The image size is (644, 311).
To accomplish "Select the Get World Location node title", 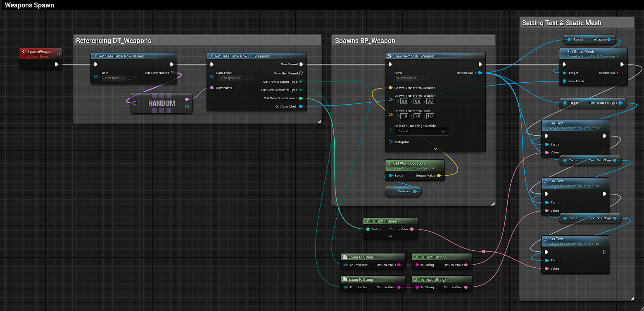I will (x=409, y=163).
